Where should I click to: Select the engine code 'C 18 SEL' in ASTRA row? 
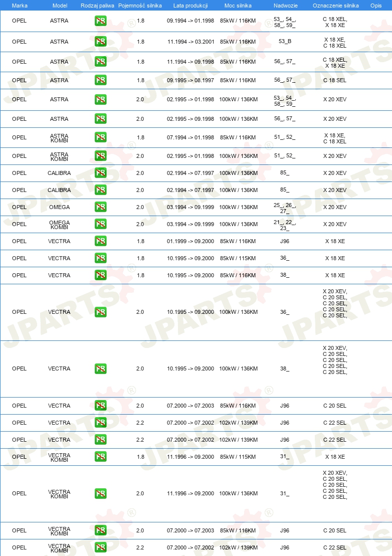335,80
